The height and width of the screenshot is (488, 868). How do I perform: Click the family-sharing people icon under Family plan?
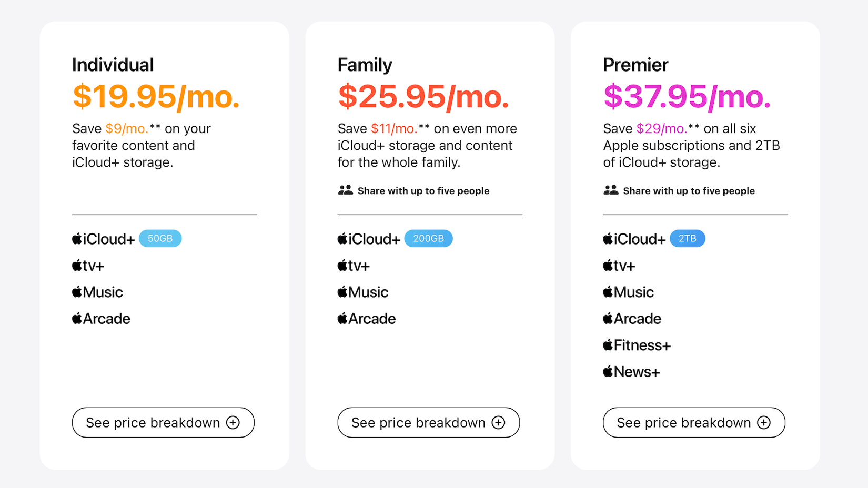click(x=346, y=190)
